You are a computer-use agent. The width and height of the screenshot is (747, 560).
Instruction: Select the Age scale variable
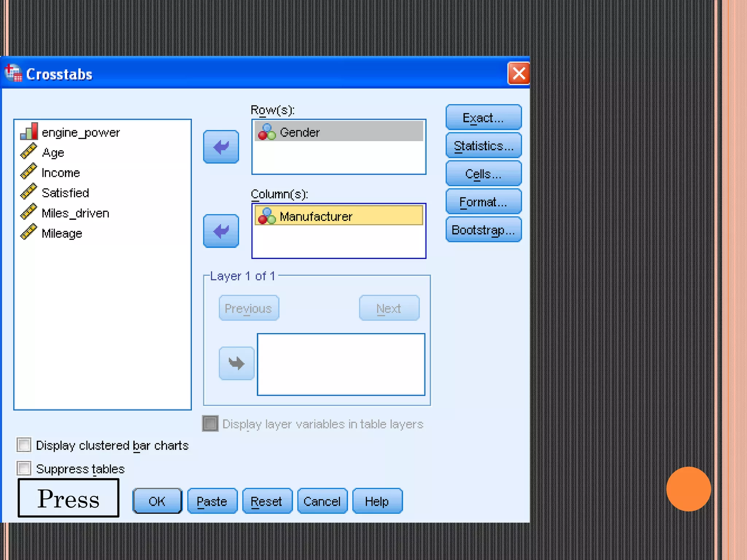(x=53, y=152)
